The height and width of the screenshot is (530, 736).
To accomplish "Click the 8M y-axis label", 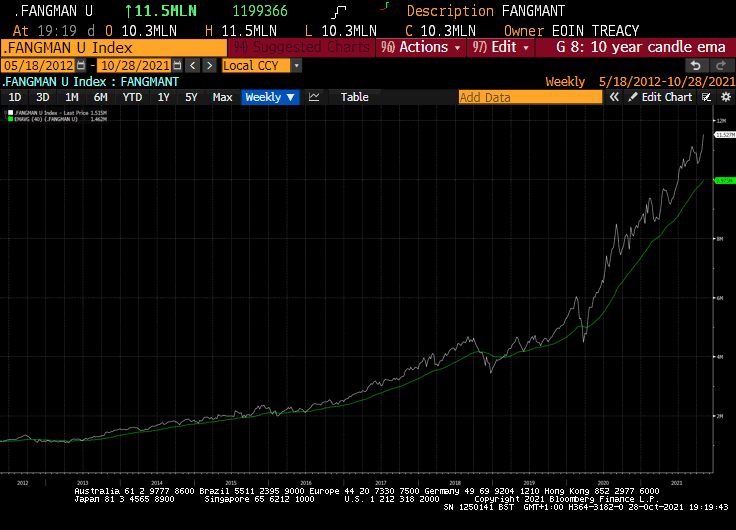I will click(x=720, y=238).
